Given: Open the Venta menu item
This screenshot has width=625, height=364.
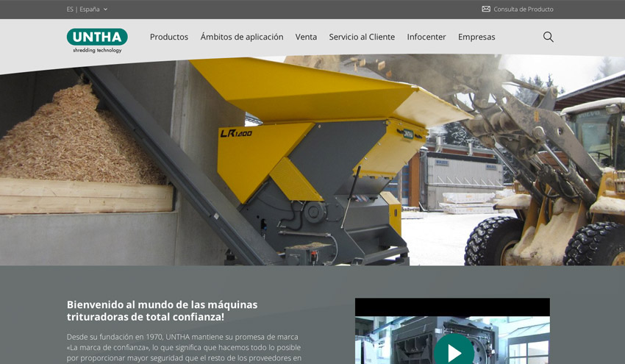Looking at the screenshot, I should point(306,37).
